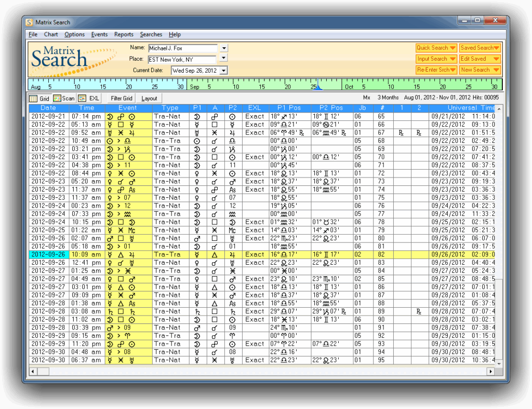Open the Reports menu
The height and width of the screenshot is (409, 532).
(124, 34)
